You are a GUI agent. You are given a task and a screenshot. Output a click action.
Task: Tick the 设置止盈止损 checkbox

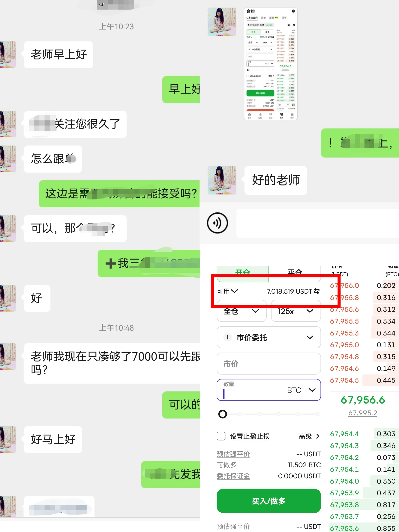[221, 436]
